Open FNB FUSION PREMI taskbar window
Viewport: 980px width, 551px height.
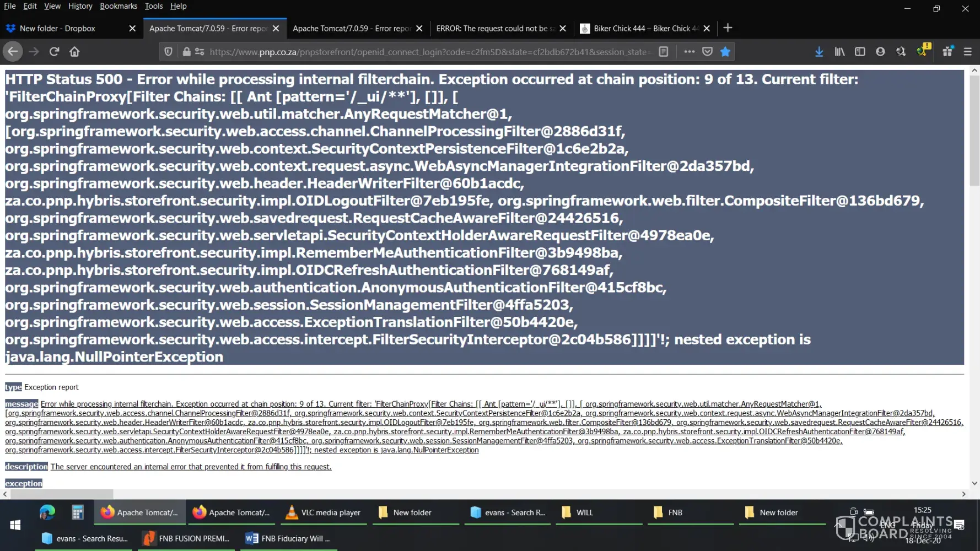[x=187, y=538]
